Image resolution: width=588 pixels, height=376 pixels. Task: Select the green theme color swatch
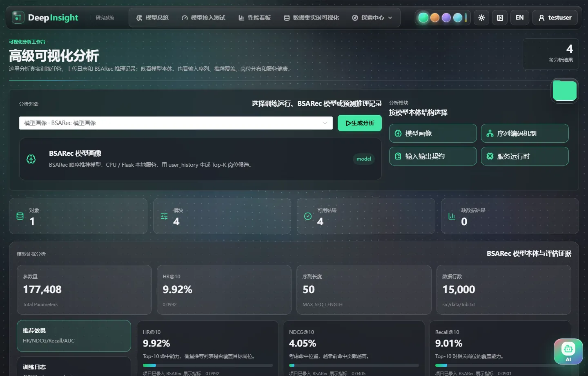tap(423, 18)
